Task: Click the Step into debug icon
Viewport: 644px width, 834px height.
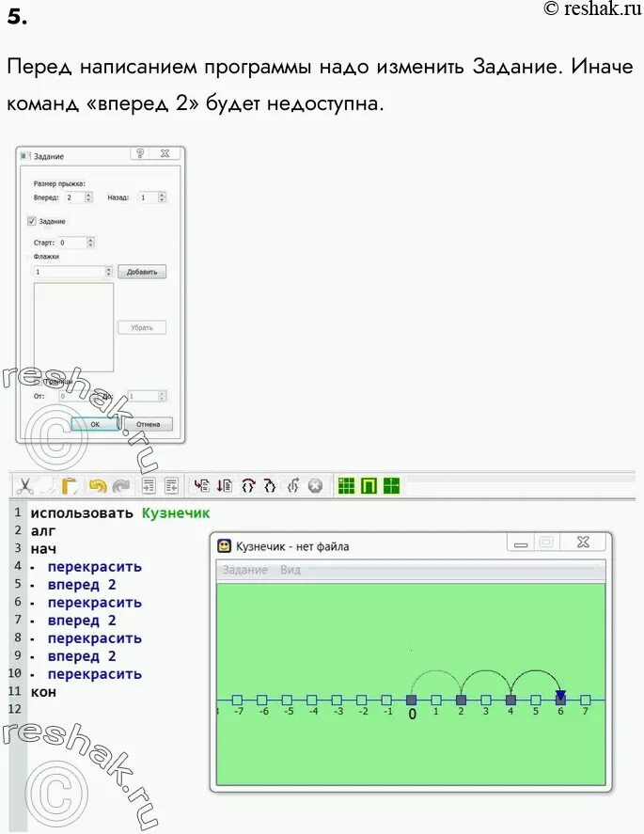Action: tap(270, 485)
